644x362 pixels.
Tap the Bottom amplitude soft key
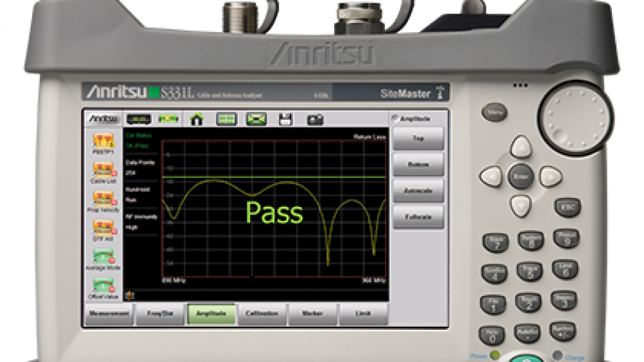coord(419,165)
